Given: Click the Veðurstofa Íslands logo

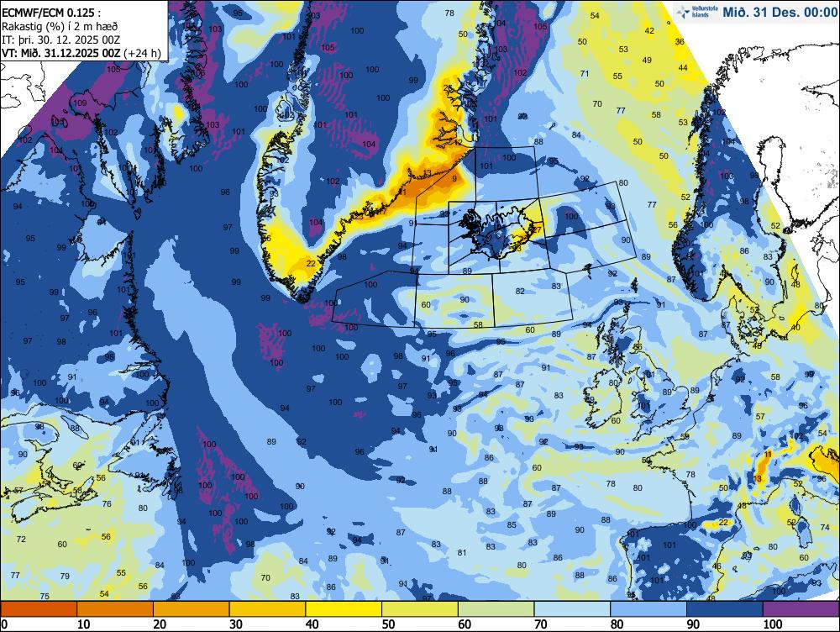Looking at the screenshot, I should (696, 12).
